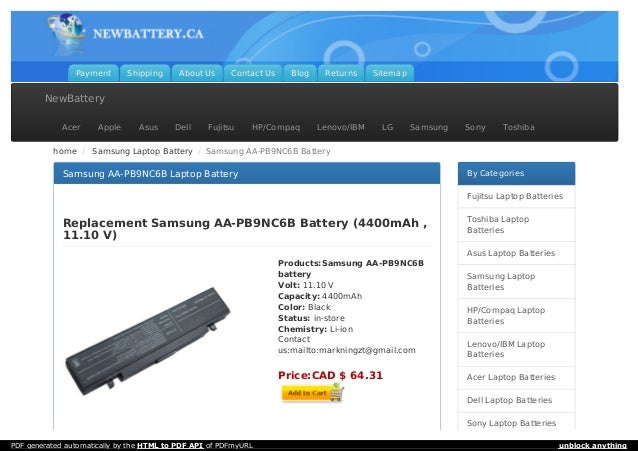Click the HTML to PDF API link
Viewport: 638px width, 451px height.
(x=170, y=445)
